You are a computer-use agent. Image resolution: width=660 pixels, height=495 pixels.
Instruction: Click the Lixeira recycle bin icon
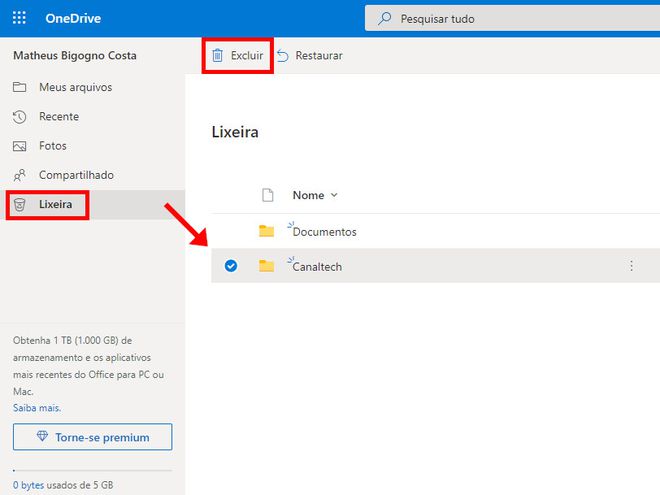click(x=19, y=205)
